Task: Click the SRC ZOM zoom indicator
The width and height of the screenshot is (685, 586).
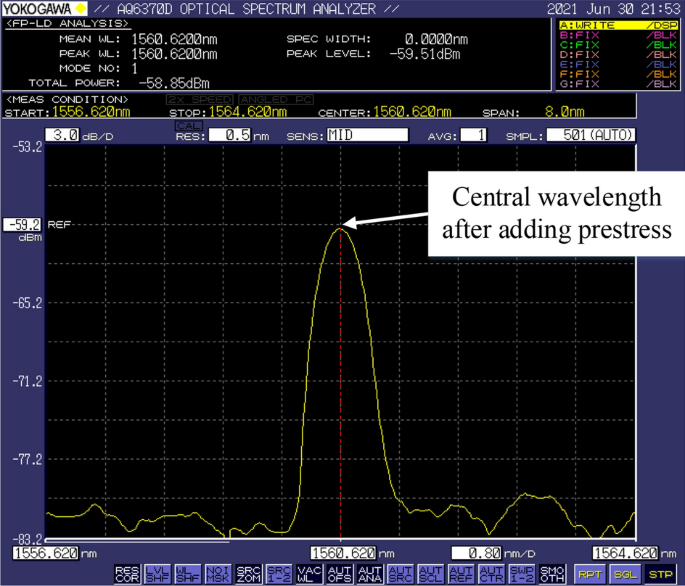Action: (247, 573)
